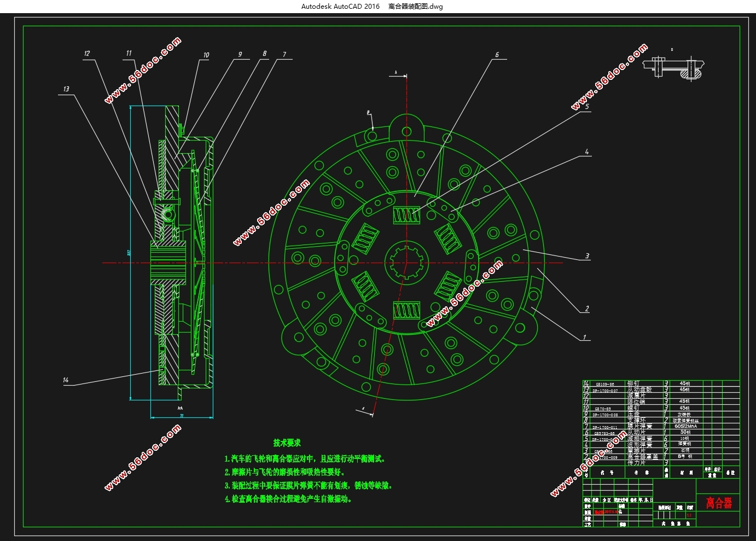The height and width of the screenshot is (541, 756).
Task: Select the A-A section label below side view
Action: pyautogui.click(x=180, y=408)
